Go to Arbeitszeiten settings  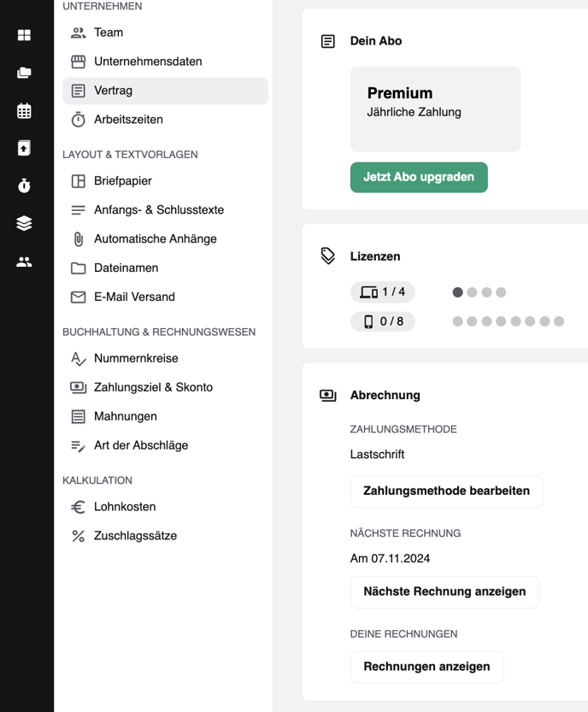click(165, 120)
